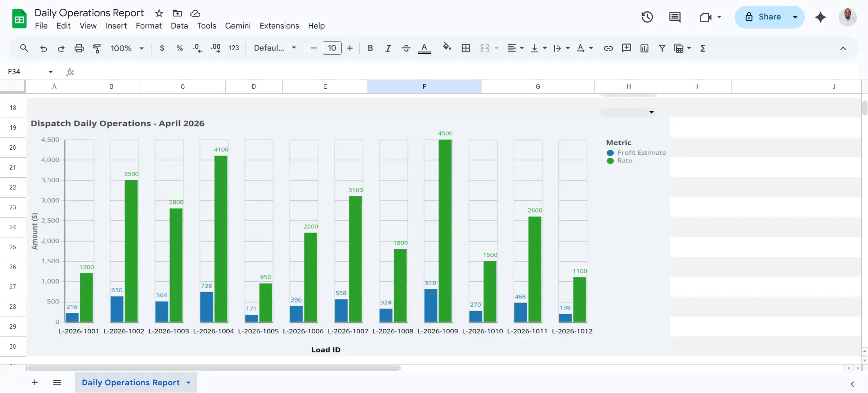Image resolution: width=868 pixels, height=393 pixels.
Task: Create a filter
Action: (x=662, y=48)
